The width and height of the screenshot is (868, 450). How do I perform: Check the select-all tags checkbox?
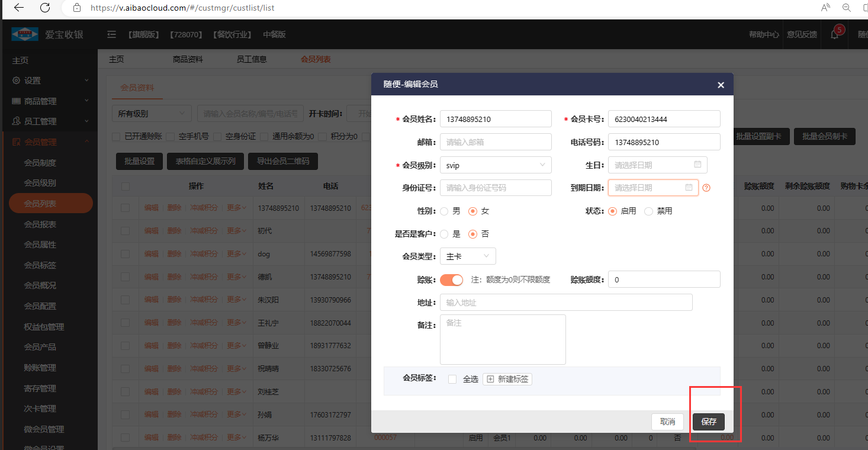[452, 379]
